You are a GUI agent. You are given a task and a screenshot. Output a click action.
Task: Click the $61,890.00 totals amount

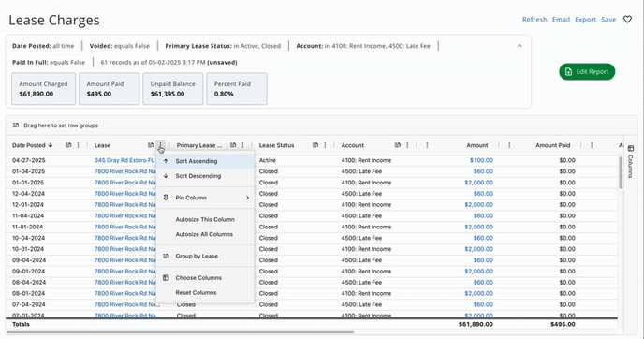(x=476, y=324)
